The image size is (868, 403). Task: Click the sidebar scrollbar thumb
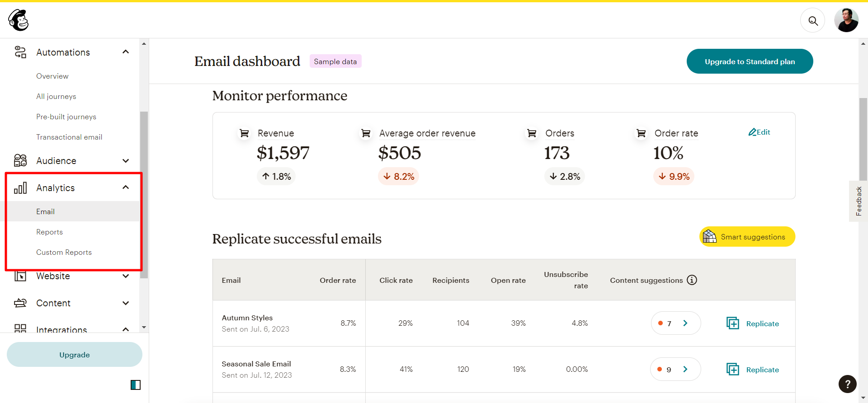point(144,194)
